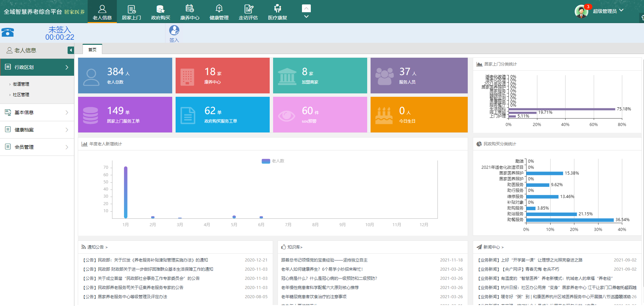Viewport: 644px width, 306px height.
Task: Expand more top navigation modules
Action: click(x=306, y=12)
